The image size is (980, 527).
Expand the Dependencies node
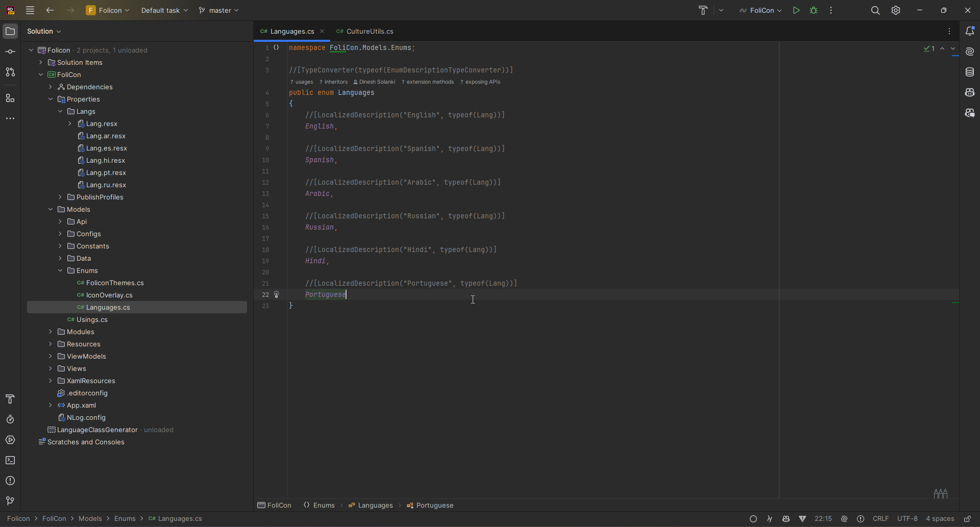click(x=51, y=87)
